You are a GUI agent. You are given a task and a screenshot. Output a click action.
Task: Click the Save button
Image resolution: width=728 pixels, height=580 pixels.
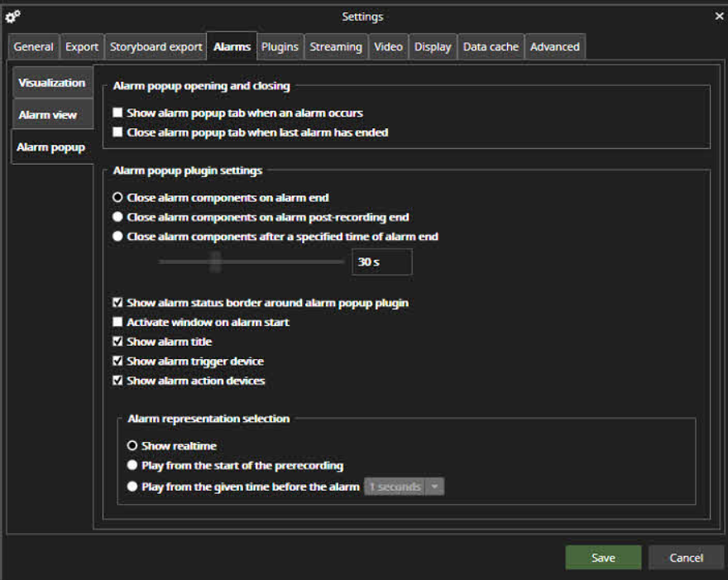[603, 558]
